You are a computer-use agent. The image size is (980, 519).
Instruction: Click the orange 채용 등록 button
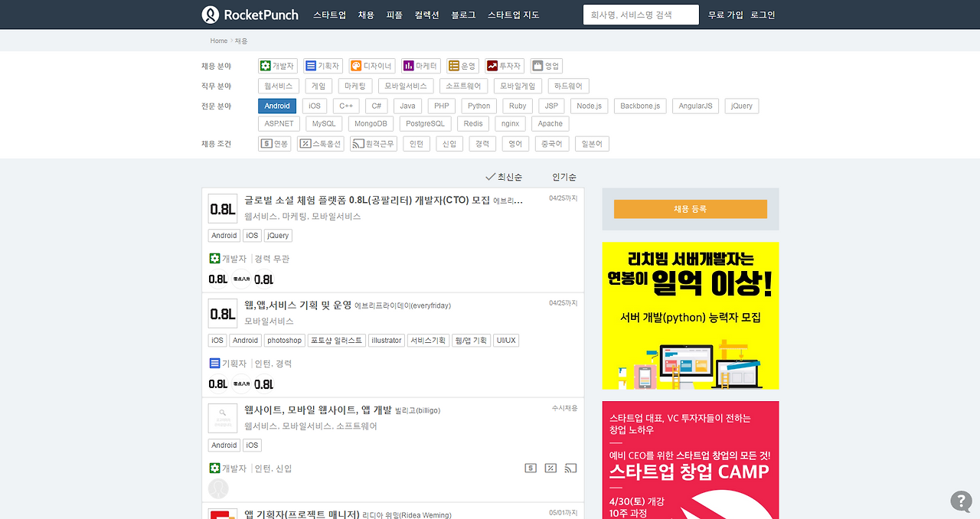(x=690, y=208)
